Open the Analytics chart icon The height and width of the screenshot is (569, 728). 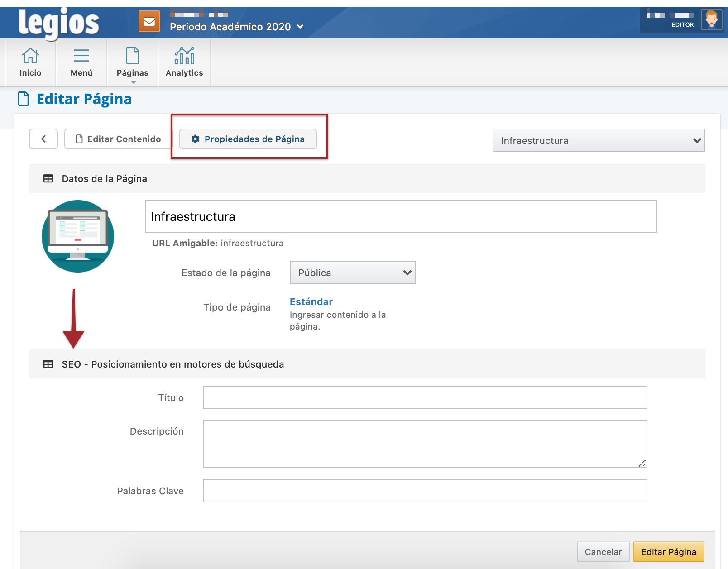click(184, 56)
